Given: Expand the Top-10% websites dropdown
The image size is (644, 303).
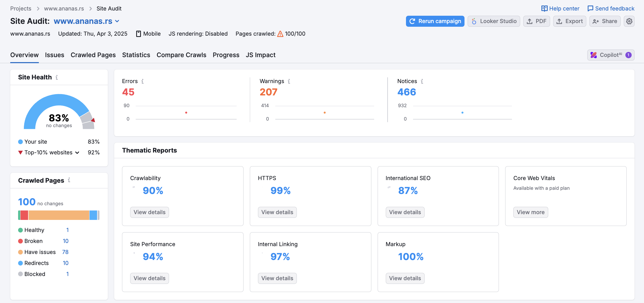Looking at the screenshot, I should click(77, 153).
